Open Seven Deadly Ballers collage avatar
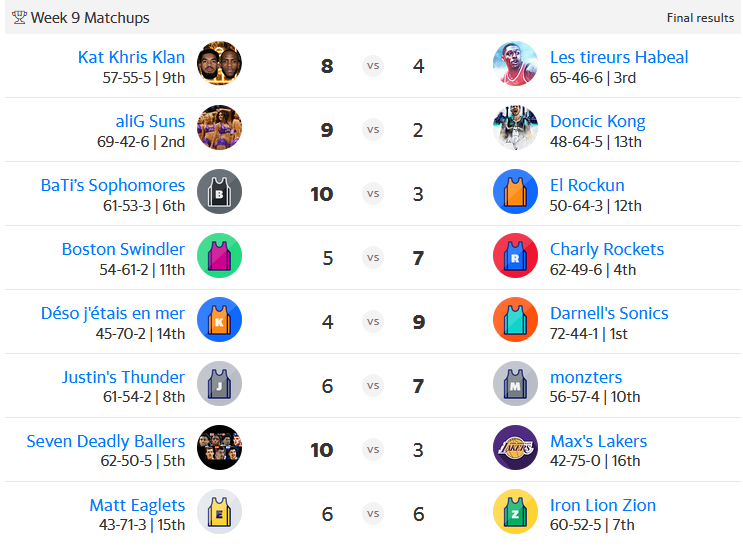This screenshot has height=547, width=743. pos(219,447)
